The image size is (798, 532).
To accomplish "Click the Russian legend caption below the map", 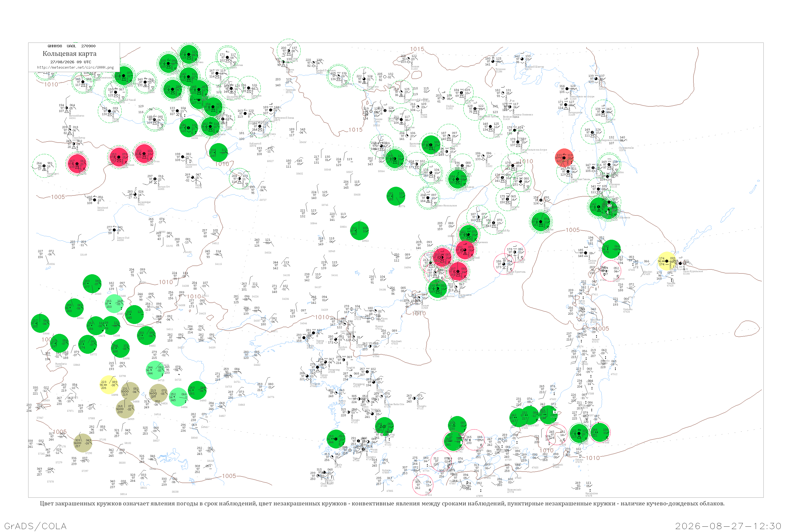I will click(x=382, y=504).
